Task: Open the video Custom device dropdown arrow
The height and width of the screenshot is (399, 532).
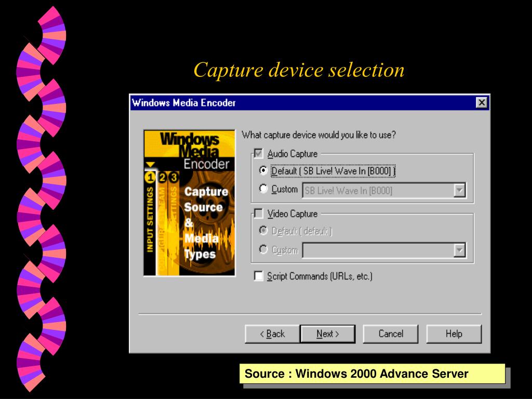Action: click(459, 250)
